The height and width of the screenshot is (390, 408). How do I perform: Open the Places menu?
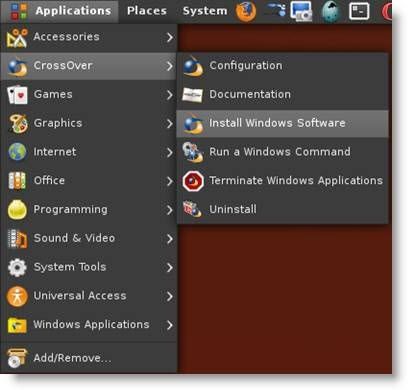click(147, 11)
